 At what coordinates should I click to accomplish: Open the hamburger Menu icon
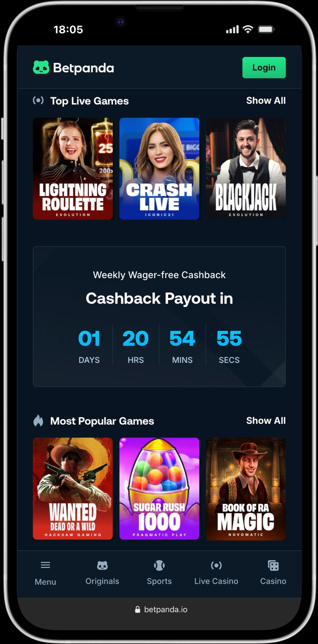pos(45,565)
